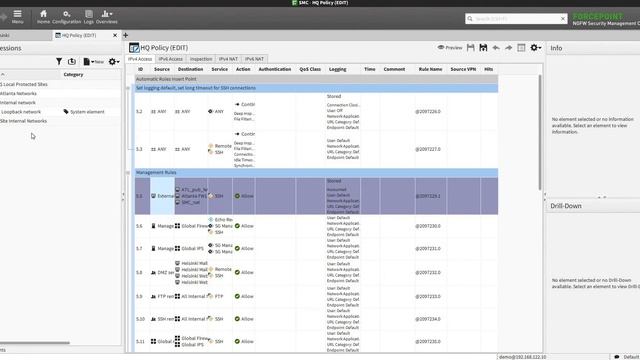Select the Automatic Rules Insert Point row
The width and height of the screenshot is (640, 360).
click(316, 79)
